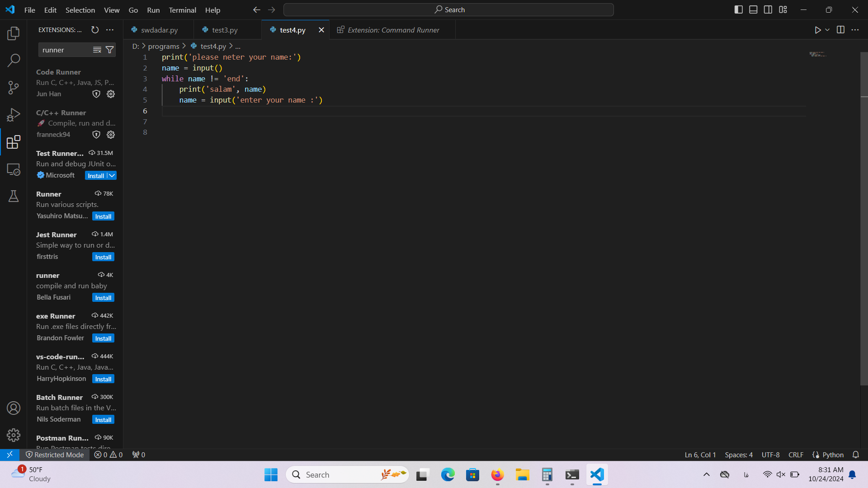Run the Python file with play button
Screen dimensions: 868x488
click(x=818, y=30)
